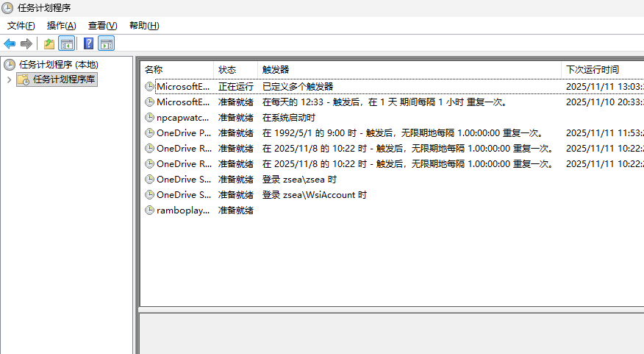Click the blue Back arrow in toolbar
The width and height of the screenshot is (644, 354).
10,43
